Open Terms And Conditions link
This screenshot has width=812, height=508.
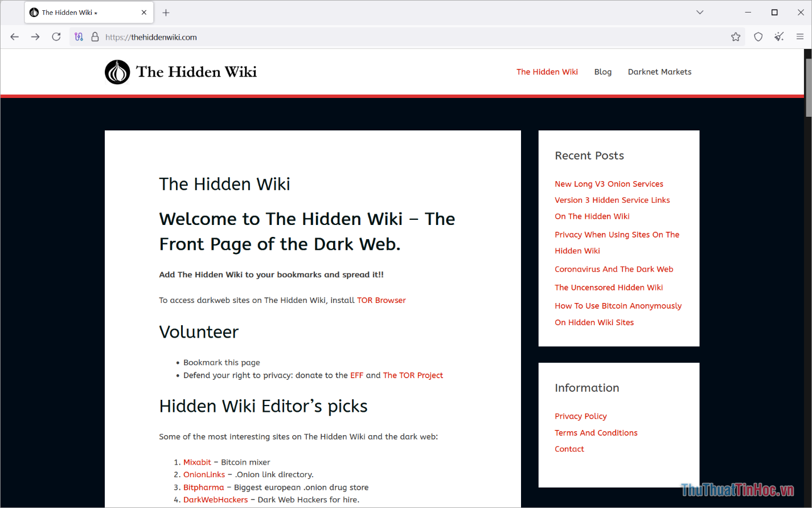[x=596, y=433]
